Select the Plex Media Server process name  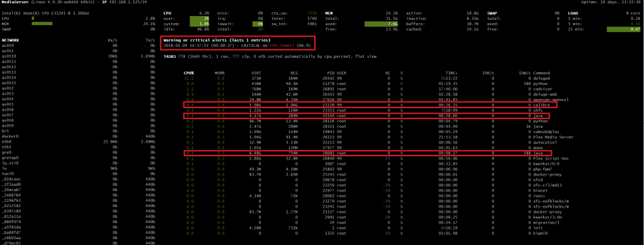point(553,137)
